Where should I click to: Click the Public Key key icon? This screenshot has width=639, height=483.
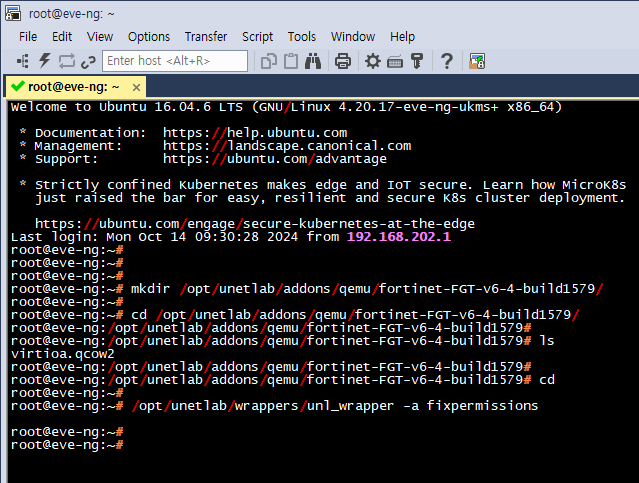click(x=417, y=61)
